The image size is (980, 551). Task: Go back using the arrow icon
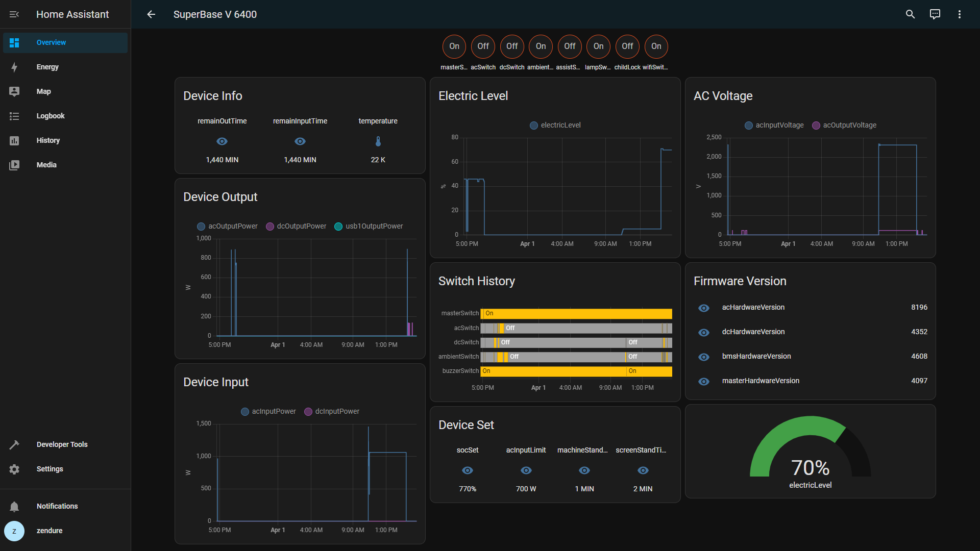click(x=151, y=14)
